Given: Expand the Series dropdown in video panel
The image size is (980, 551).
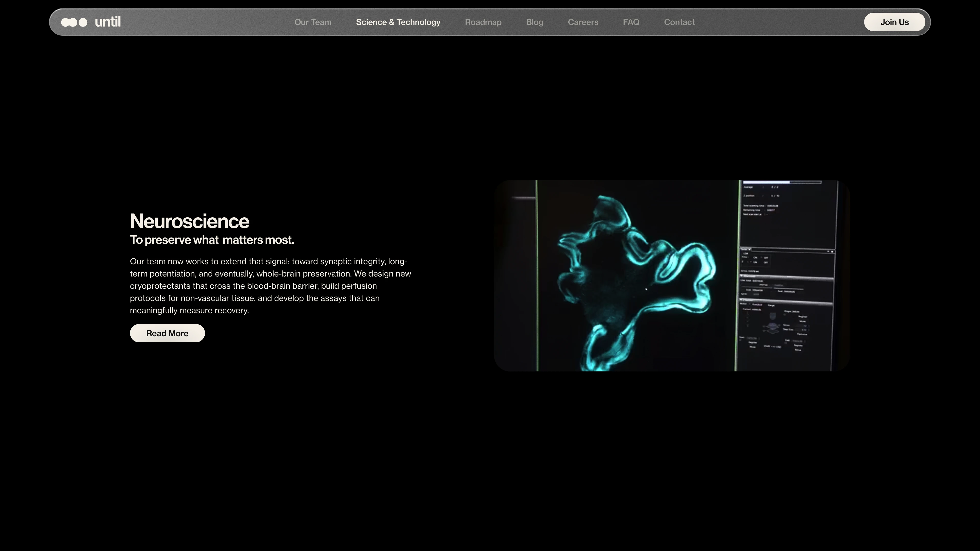Looking at the screenshot, I should [750, 249].
